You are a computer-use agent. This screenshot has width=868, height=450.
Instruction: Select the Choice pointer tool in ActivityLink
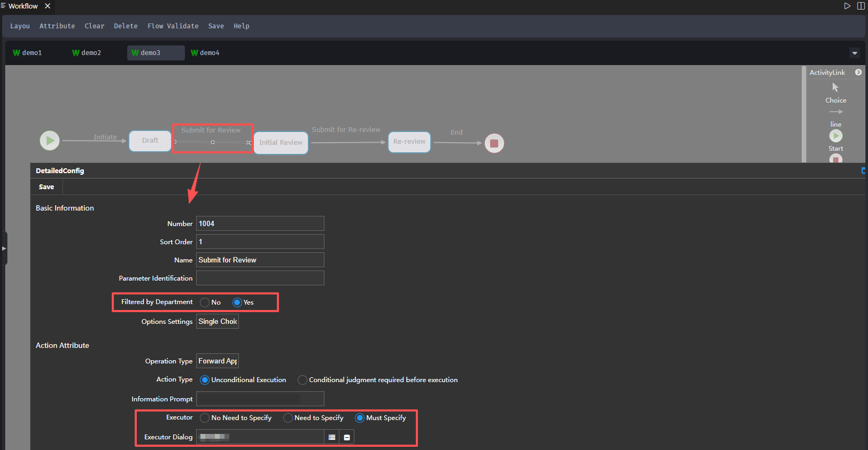835,88
